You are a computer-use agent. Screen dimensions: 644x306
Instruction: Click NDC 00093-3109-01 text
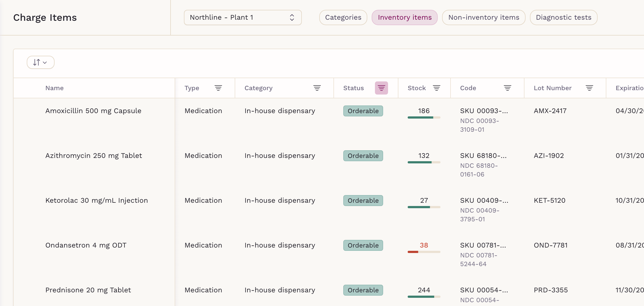coord(479,125)
